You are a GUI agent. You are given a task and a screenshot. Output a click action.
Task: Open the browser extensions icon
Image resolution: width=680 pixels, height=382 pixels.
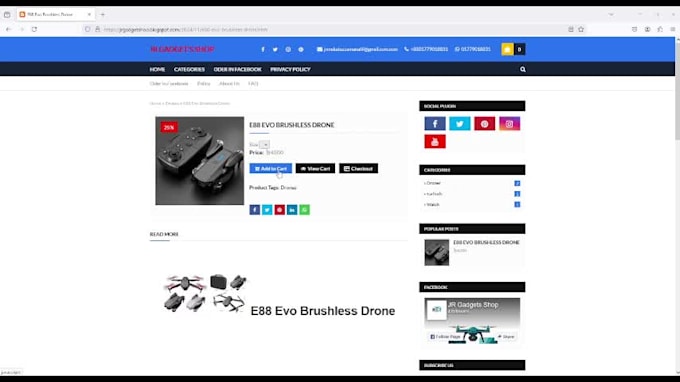pos(660,29)
